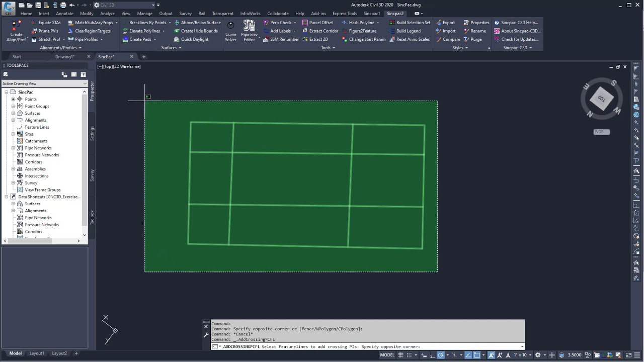Click the Plot printer icon
Viewport: 644px width, 362px height.
point(63,5)
